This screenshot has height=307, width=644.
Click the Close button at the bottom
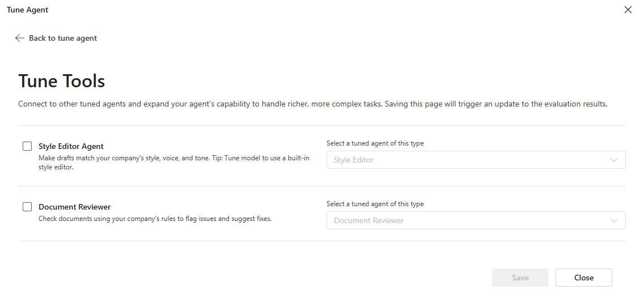coord(583,278)
